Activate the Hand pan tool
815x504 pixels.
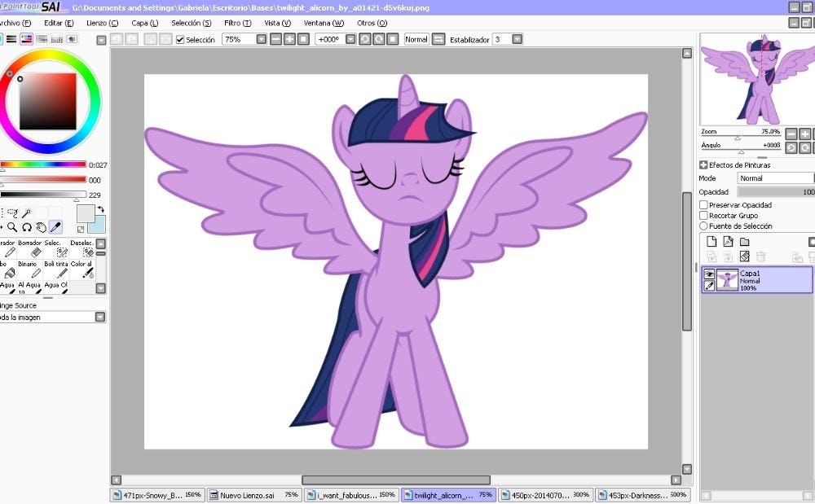[x=41, y=227]
